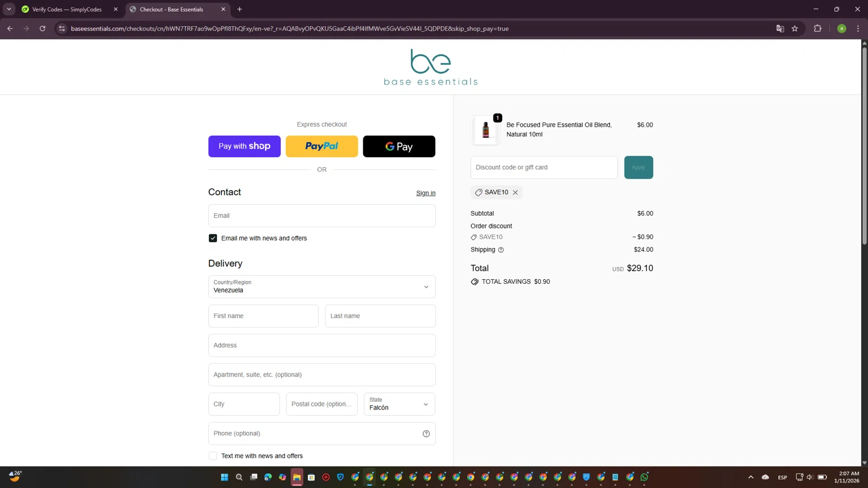Open the battery status icon
868x488 pixels.
(x=822, y=477)
